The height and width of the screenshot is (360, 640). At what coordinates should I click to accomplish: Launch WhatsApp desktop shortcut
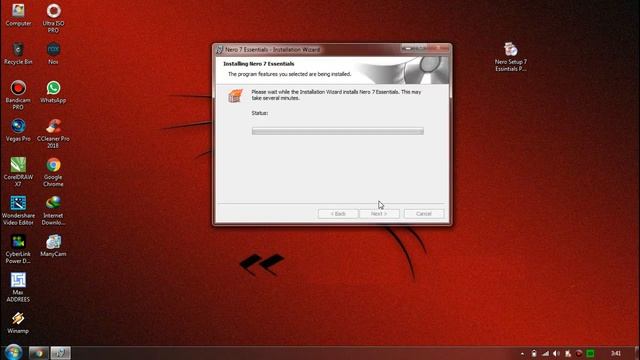click(x=53, y=92)
